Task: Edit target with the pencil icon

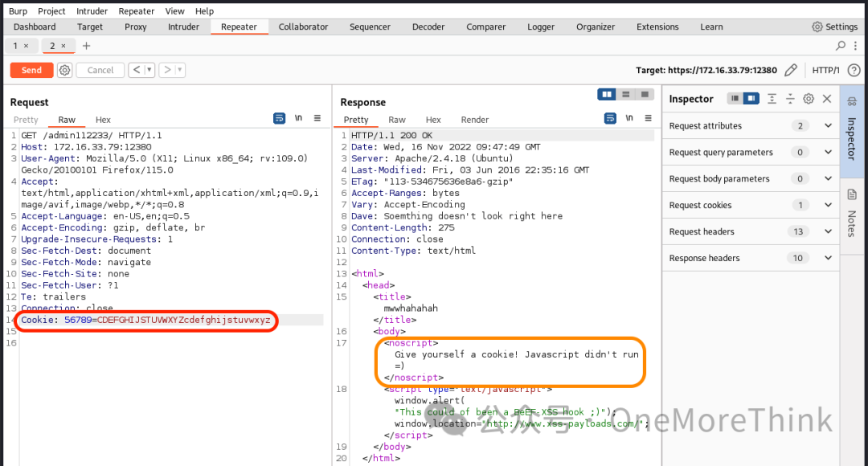Action: point(791,70)
